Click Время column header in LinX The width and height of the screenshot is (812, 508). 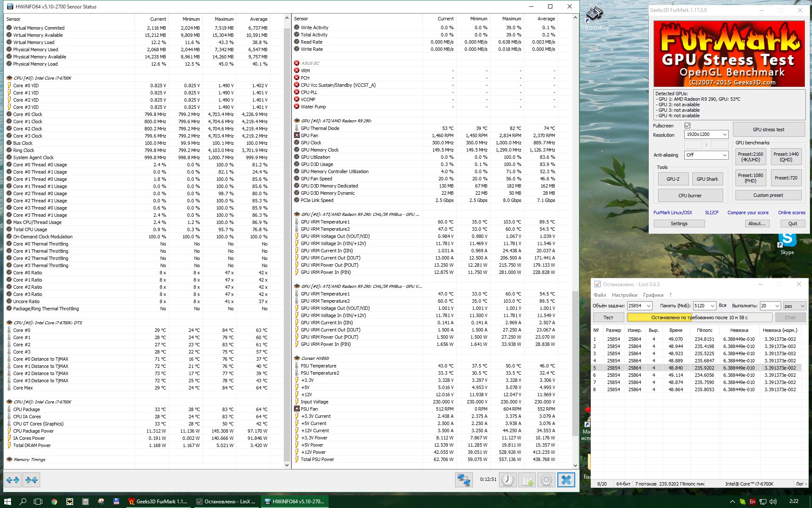point(676,330)
